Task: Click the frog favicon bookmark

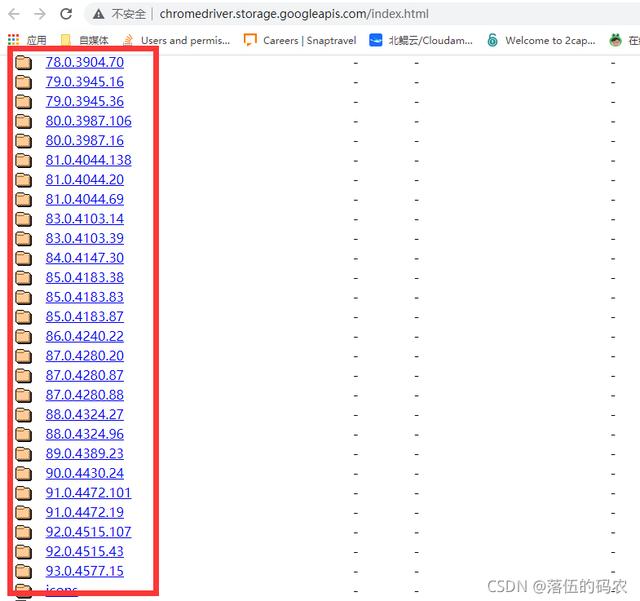Action: (x=616, y=40)
